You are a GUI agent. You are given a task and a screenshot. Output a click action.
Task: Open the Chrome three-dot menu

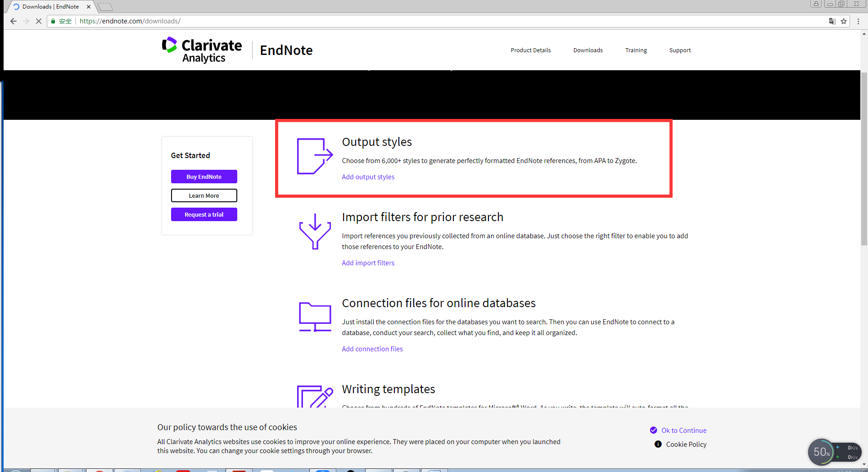(859, 21)
